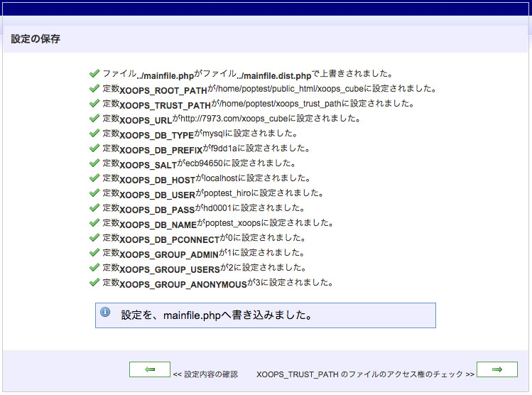Viewport: 532px width, 395px height.
Task: Click green checkmark beside XOOPS_DB_PREFIX
Action: [94, 148]
